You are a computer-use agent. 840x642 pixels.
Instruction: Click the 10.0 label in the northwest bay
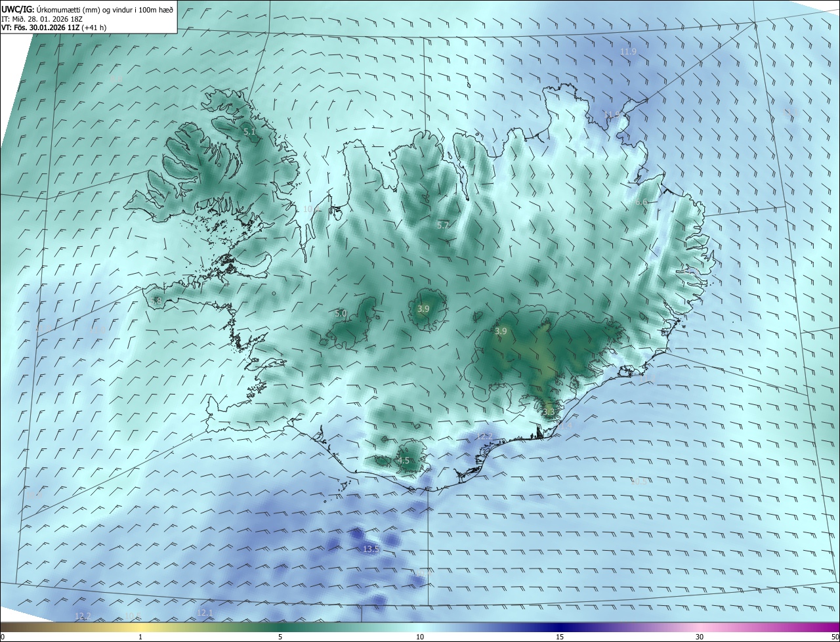click(x=311, y=209)
